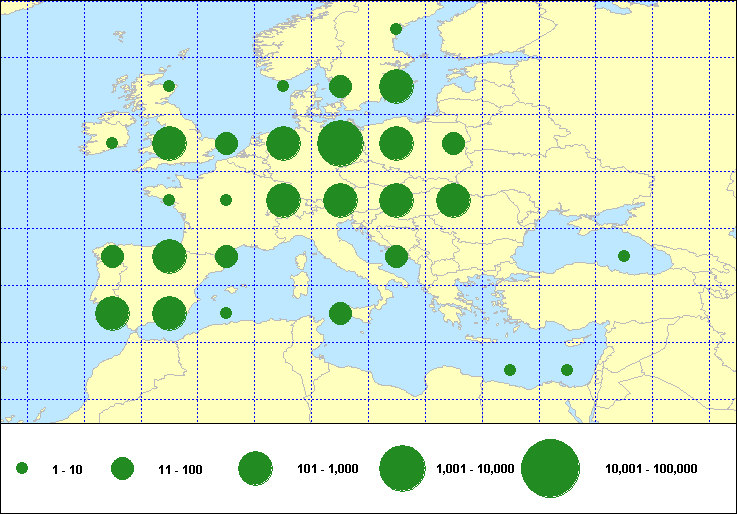Screen dimensions: 737x514
Task: Click the large circle over the Baltic Sea
Action: coord(397,87)
